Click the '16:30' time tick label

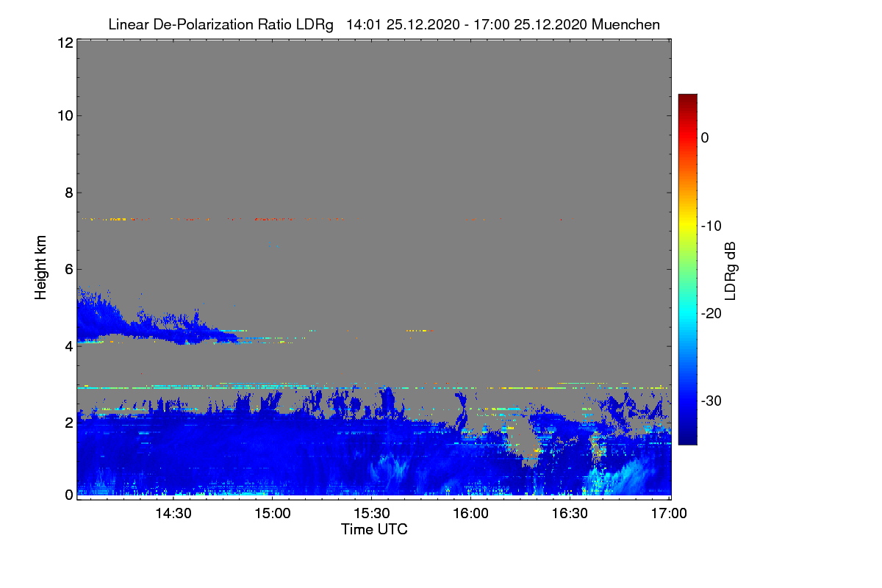point(570,513)
